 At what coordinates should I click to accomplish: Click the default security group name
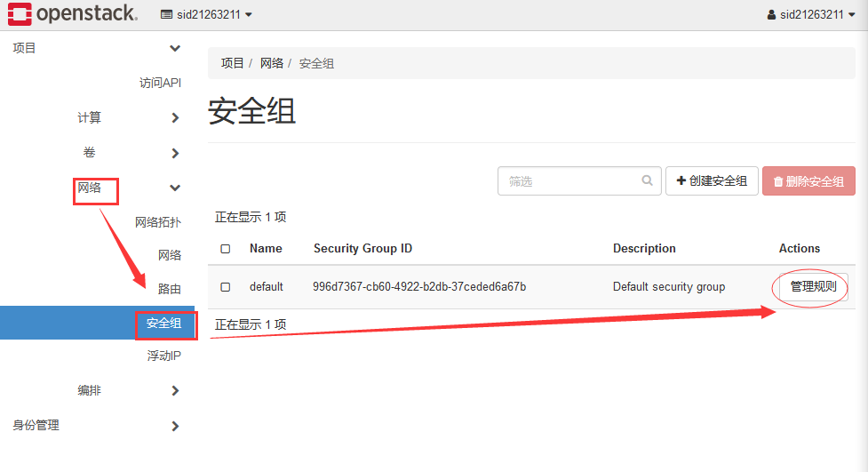pyautogui.click(x=267, y=286)
